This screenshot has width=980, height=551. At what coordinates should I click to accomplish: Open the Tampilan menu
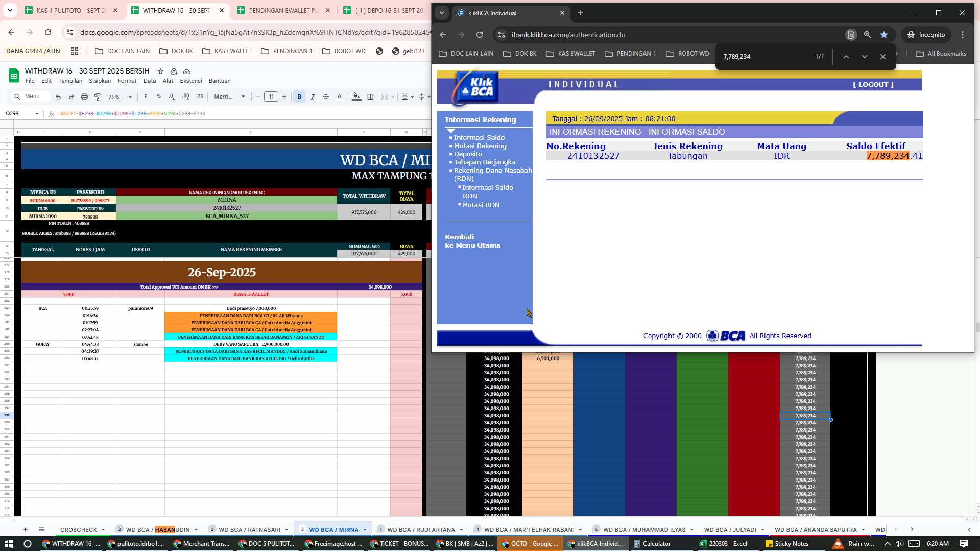[x=70, y=81]
